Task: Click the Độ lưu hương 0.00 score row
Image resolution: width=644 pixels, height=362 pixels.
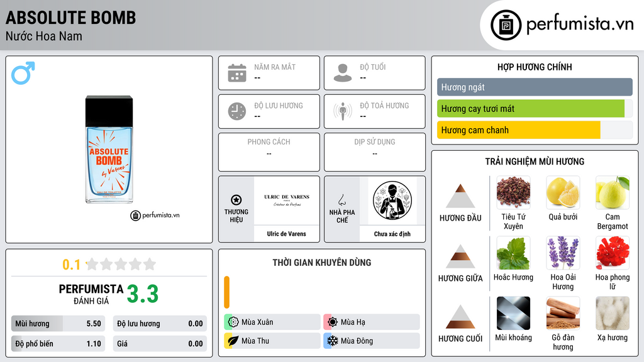Action: pos(160,324)
